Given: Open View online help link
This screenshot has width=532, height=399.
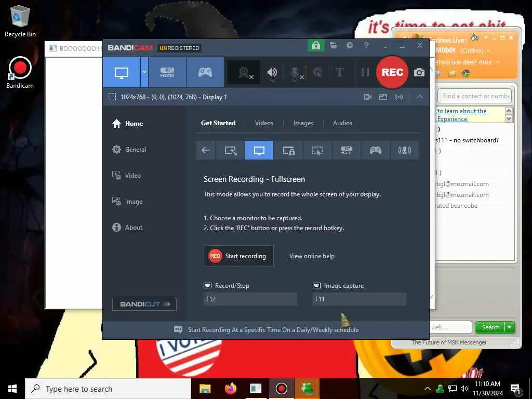Looking at the screenshot, I should 312,256.
